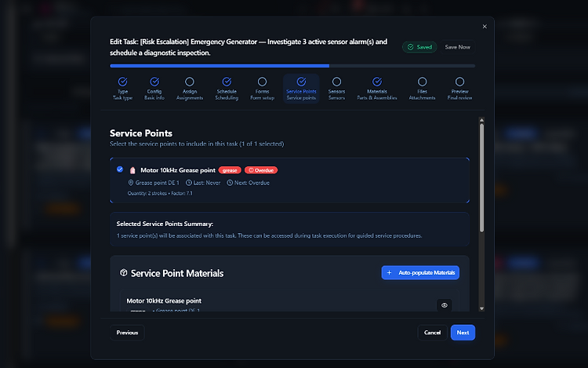588x368 pixels.
Task: Open the Type step in the wizard
Action: [122, 89]
